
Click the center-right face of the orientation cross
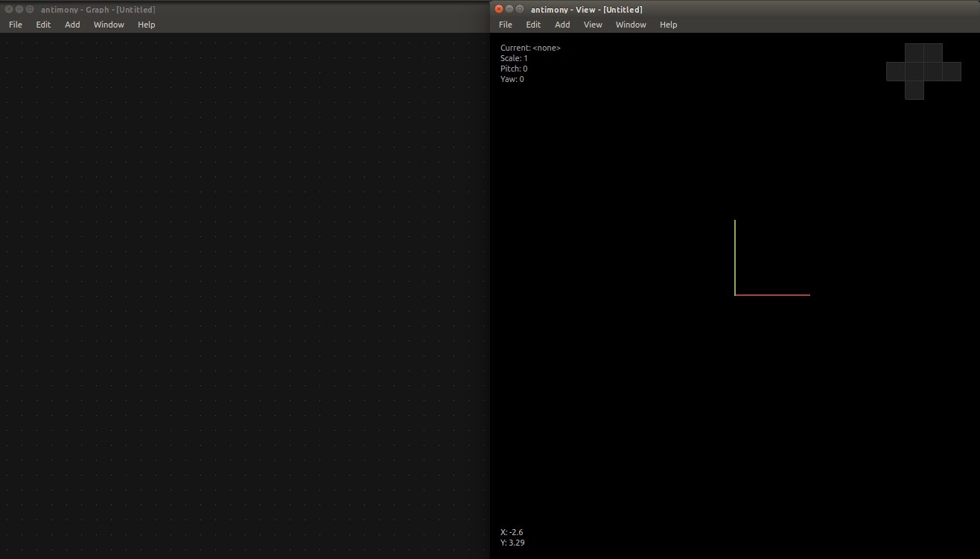tap(933, 72)
